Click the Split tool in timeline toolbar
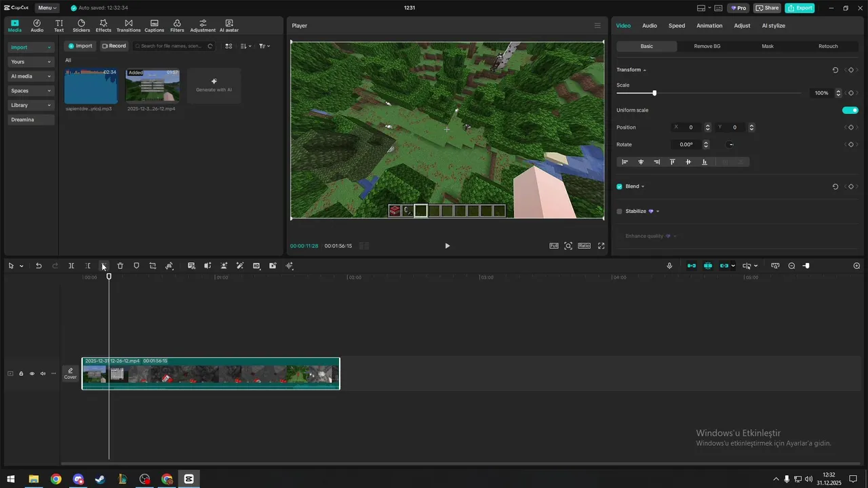868x488 pixels. click(x=71, y=266)
